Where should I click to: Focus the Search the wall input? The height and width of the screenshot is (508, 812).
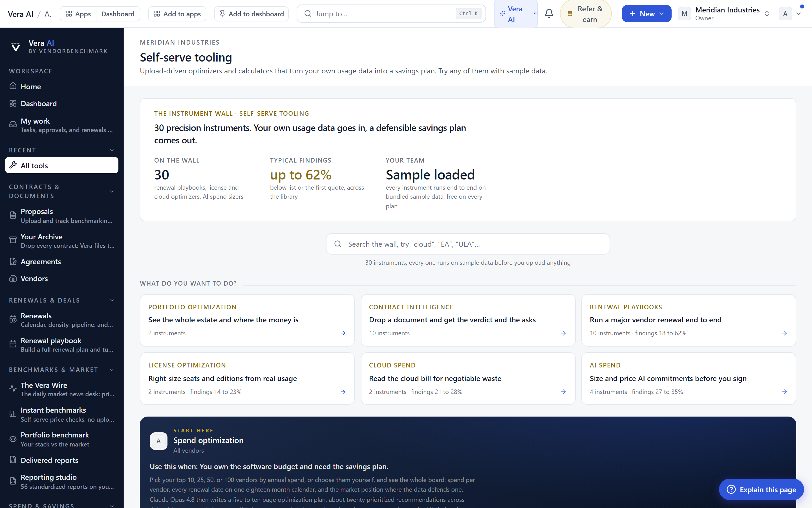point(468,244)
